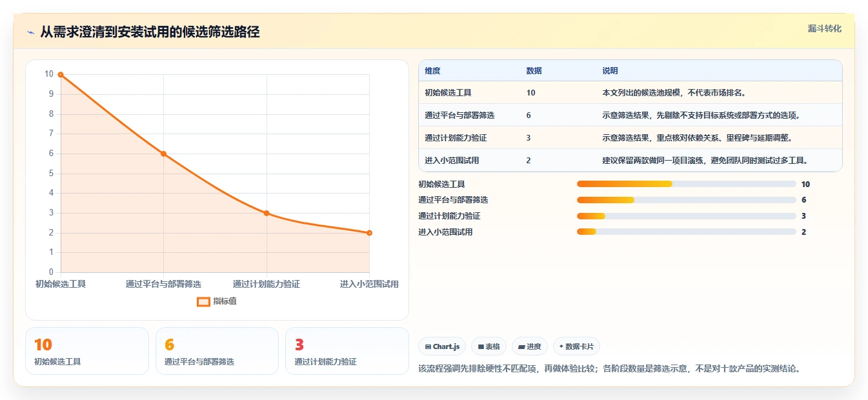This screenshot has width=868, height=400.
Task: Click description starting 建议保留两款做同一项目演练
Action: [705, 161]
